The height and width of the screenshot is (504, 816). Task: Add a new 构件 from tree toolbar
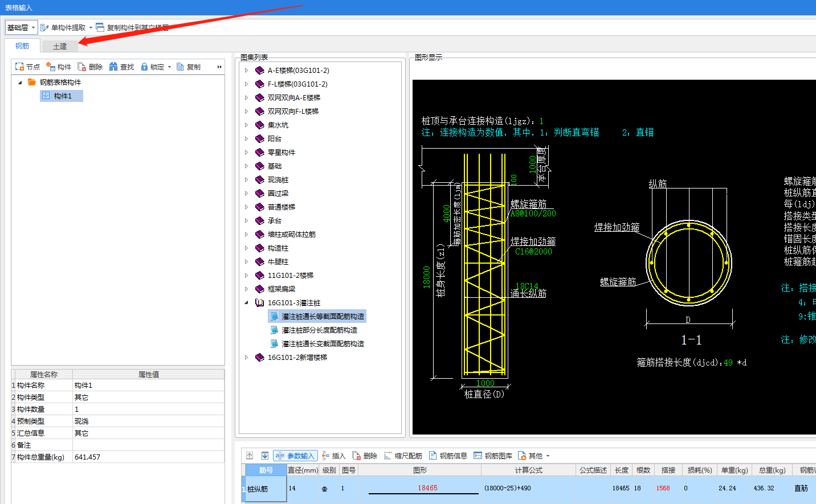59,67
